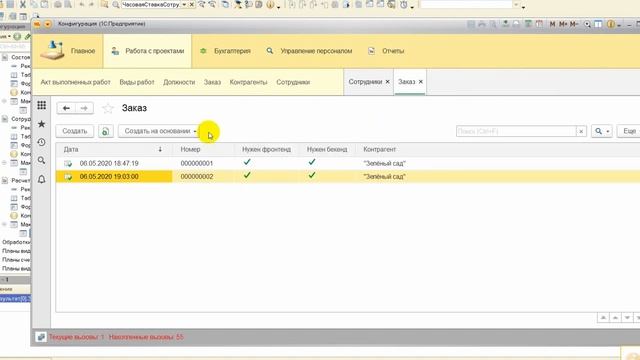Image resolution: width=640 pixels, height=360 pixels.
Task: Open the Контрагенты link
Action: coord(248,82)
